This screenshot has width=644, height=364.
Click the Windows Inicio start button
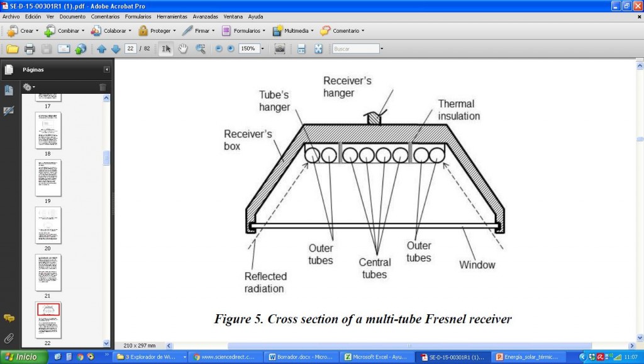tap(20, 357)
